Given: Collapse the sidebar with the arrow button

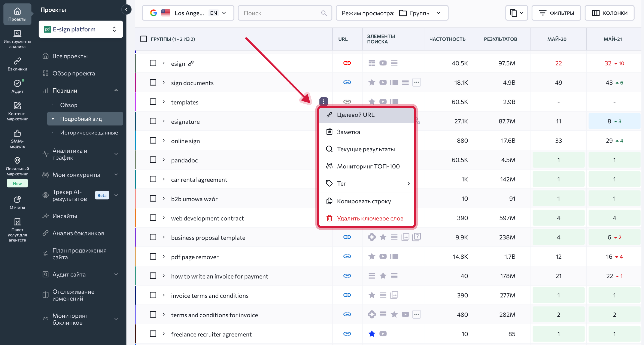Looking at the screenshot, I should [x=127, y=9].
